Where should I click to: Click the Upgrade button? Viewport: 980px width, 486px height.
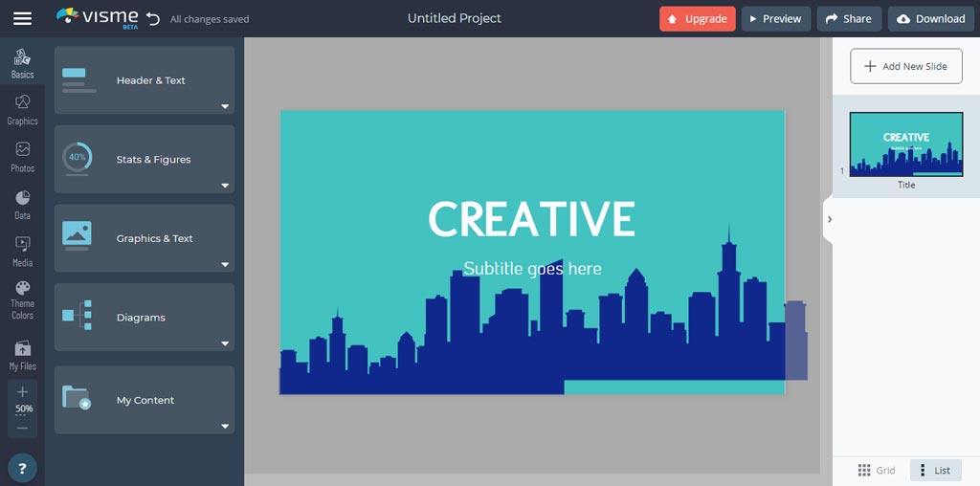click(698, 18)
